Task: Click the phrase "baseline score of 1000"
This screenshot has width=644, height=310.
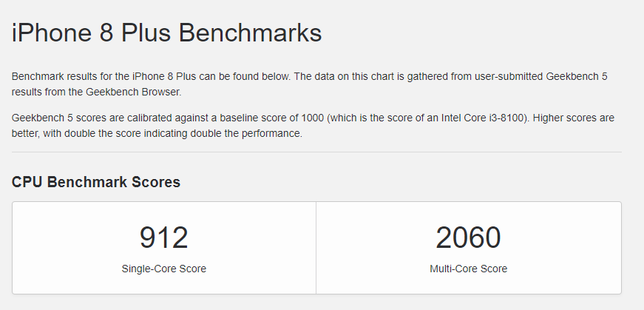Action: (x=264, y=118)
